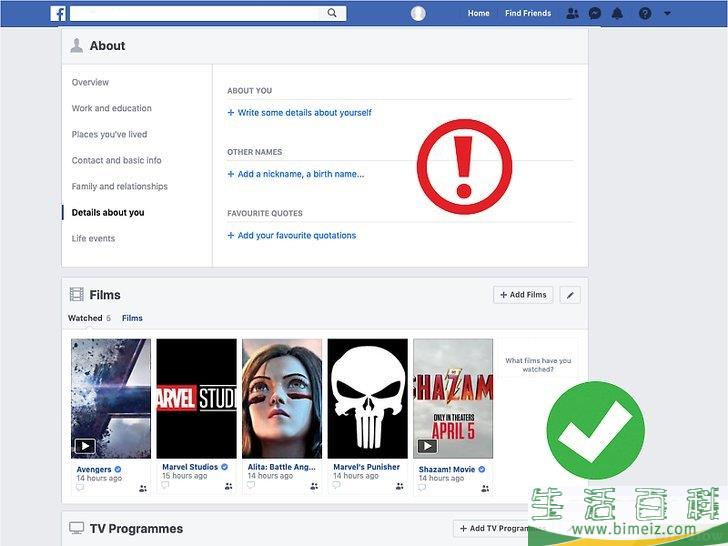Click play icon on Avengers poster
This screenshot has height=546, width=728.
click(x=85, y=446)
